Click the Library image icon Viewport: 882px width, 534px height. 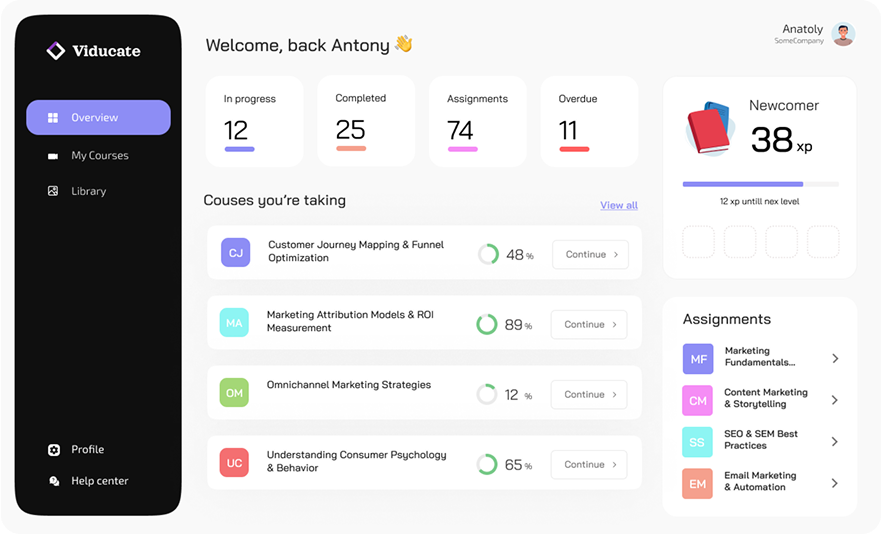[x=53, y=191]
